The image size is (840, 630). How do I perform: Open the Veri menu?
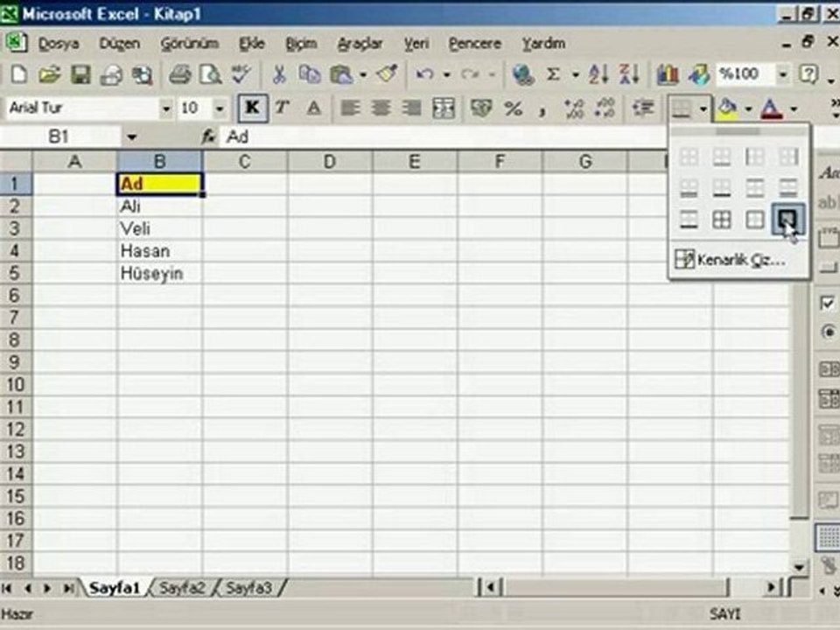[x=416, y=44]
